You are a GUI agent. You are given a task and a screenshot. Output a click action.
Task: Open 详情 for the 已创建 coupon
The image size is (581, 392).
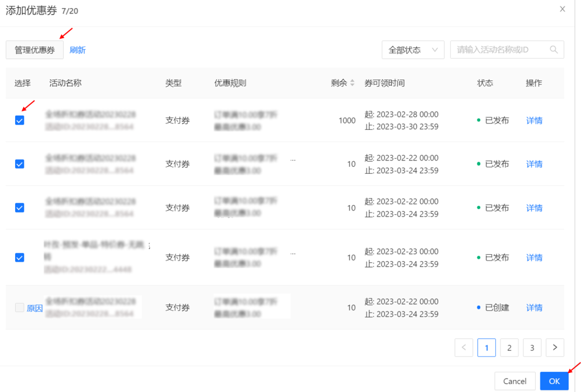(534, 307)
